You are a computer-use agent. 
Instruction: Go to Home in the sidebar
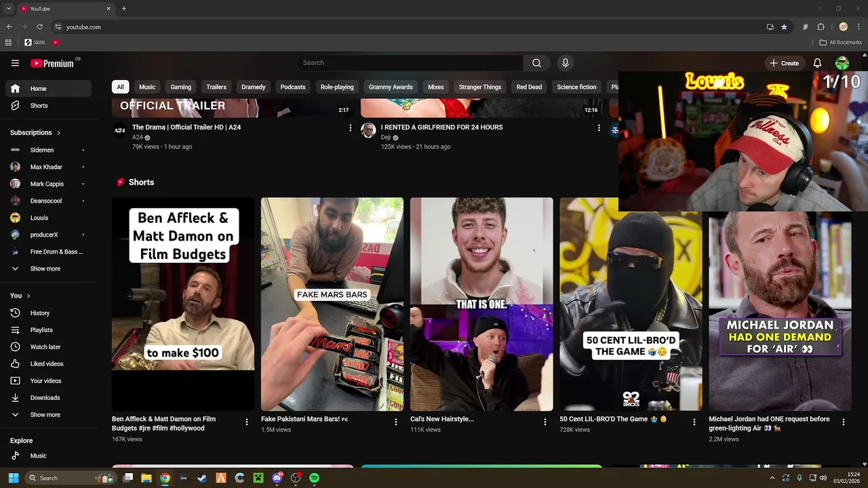click(x=48, y=89)
